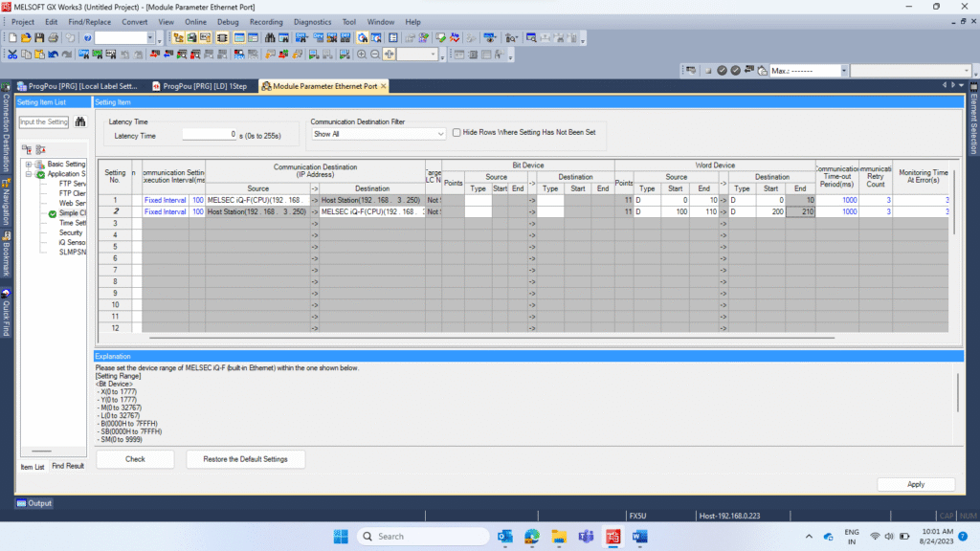Screen dimensions: 980x551
Task: Switch to ProgPou [PRG] Local Label Setting tab
Action: click(77, 86)
